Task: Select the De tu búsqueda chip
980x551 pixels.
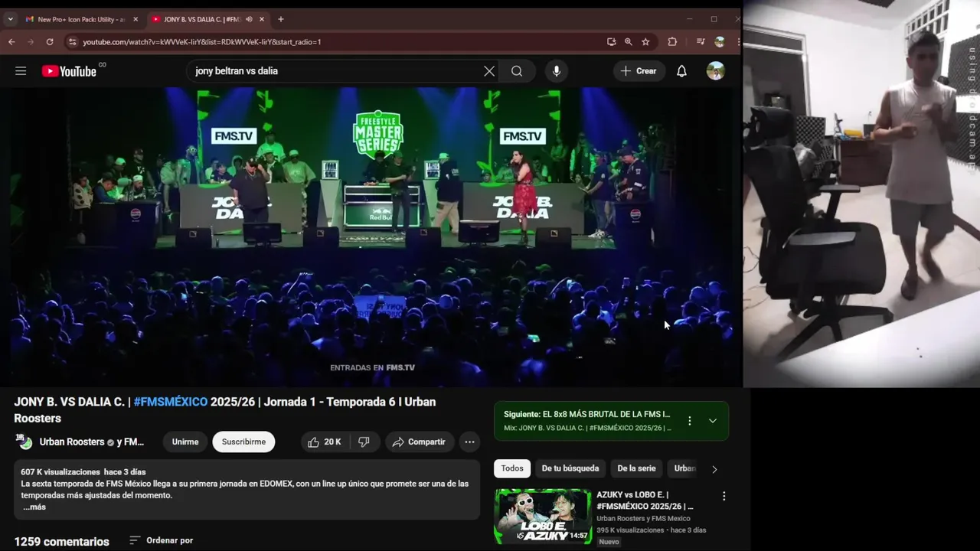Action: (570, 468)
